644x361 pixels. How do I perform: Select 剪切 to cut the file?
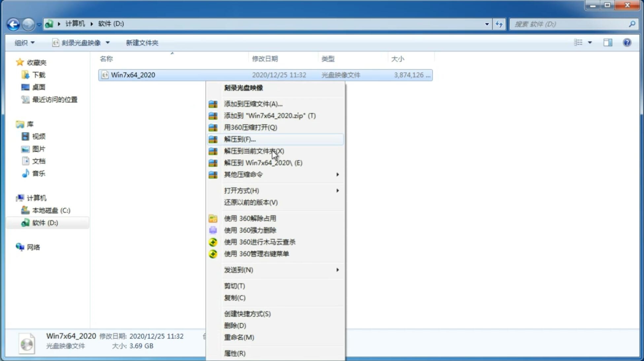[234, 285]
